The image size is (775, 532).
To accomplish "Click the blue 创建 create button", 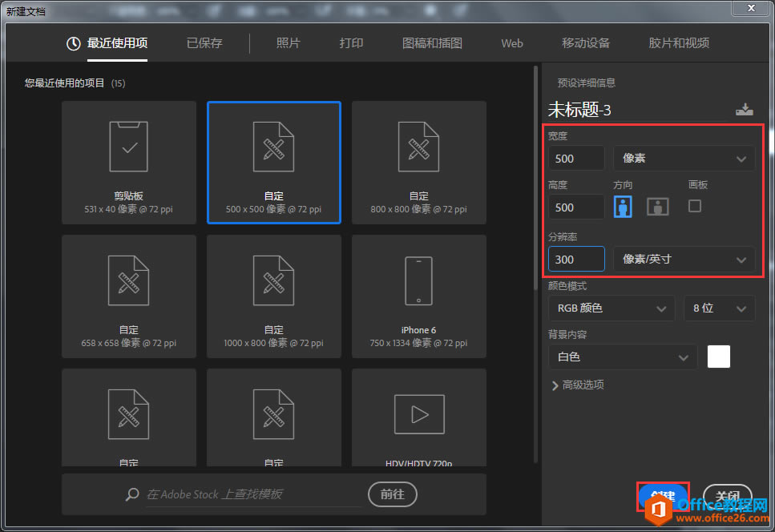I will [663, 497].
